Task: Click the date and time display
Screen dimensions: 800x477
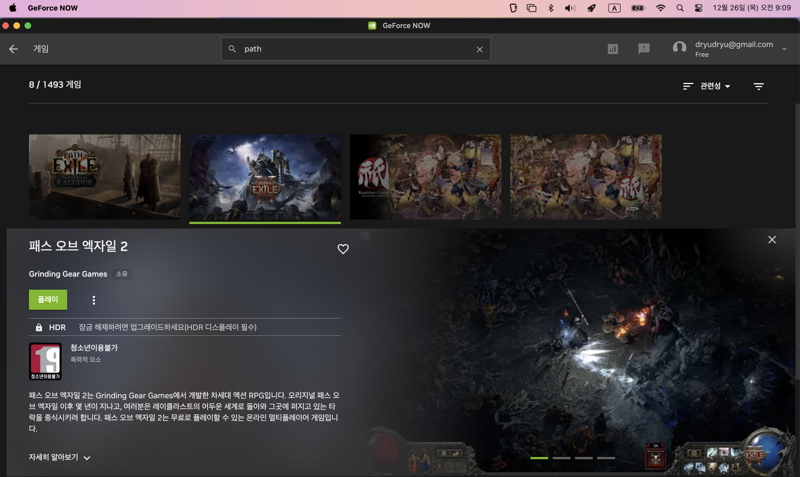Action: pos(752,8)
